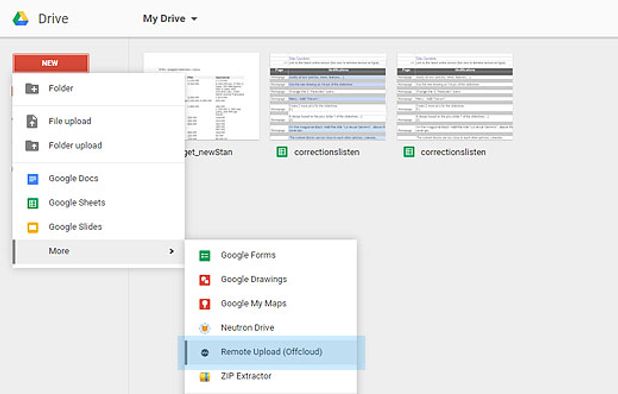Expand the More submenu arrow
The width and height of the screenshot is (618, 394).
point(171,251)
